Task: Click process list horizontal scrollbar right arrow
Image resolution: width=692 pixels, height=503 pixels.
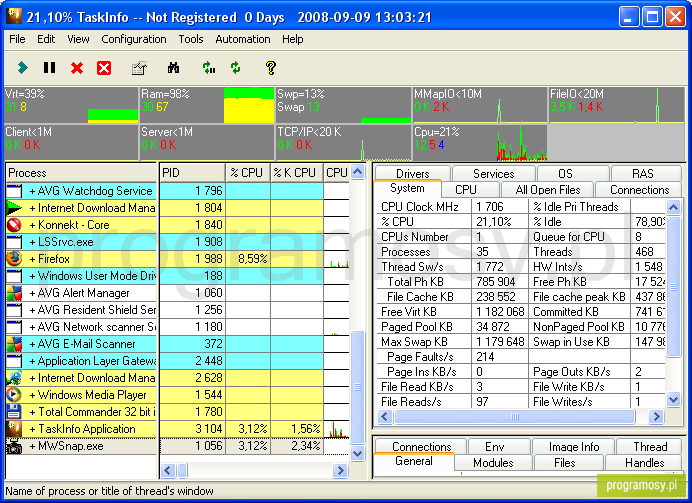Action: [340, 470]
